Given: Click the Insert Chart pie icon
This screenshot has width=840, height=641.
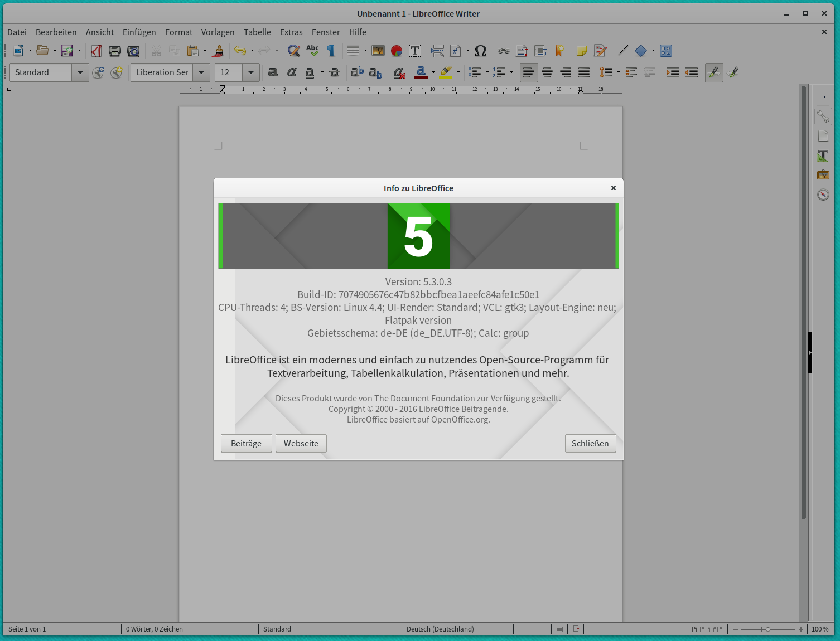Looking at the screenshot, I should point(397,51).
